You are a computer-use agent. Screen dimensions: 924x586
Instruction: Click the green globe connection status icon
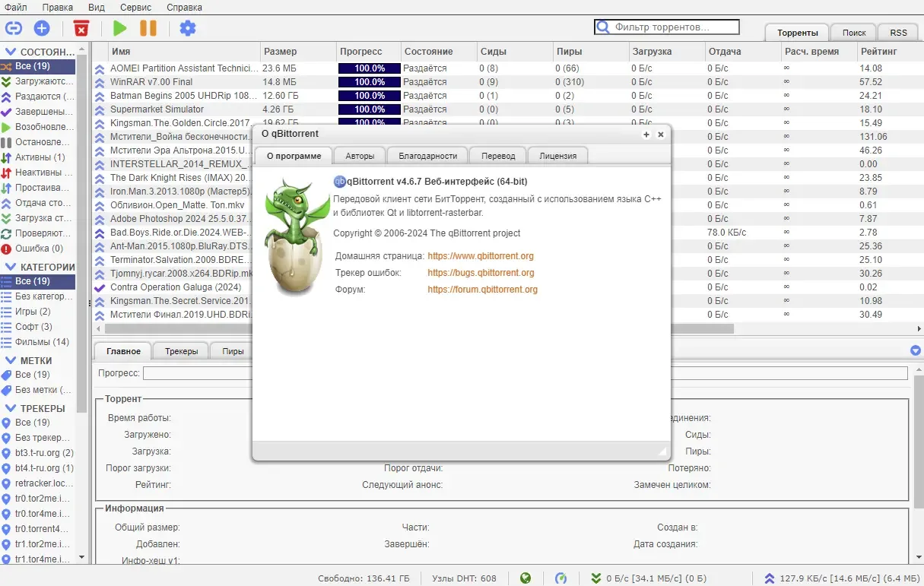[x=525, y=578]
